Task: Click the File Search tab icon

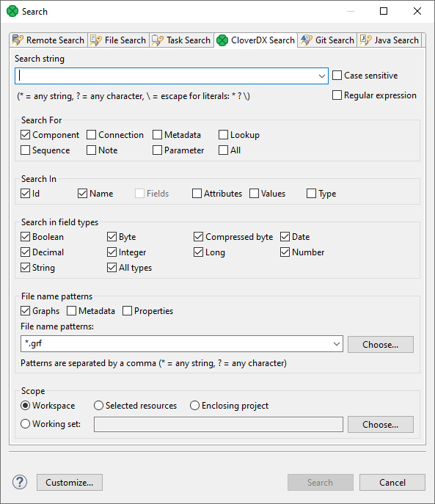Action: (x=96, y=40)
